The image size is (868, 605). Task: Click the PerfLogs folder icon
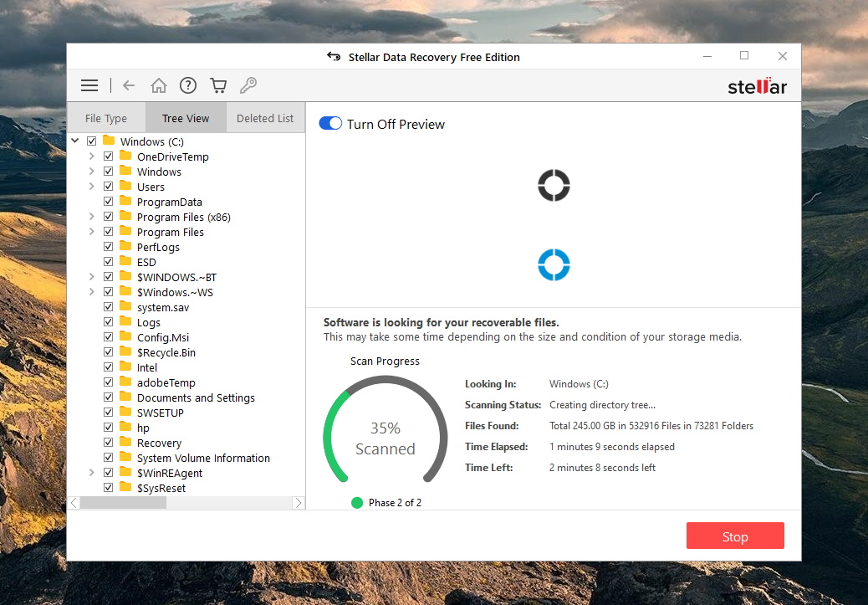coord(125,246)
